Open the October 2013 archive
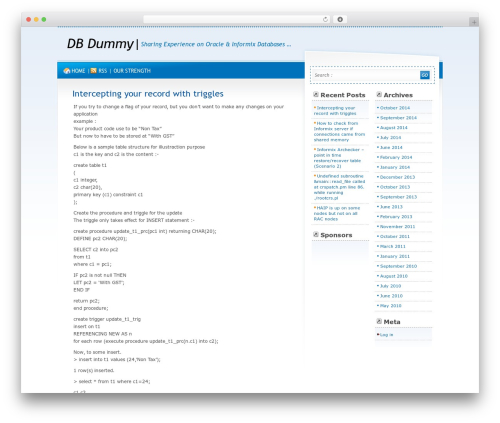The height and width of the screenshot is (423, 500). [x=395, y=187]
